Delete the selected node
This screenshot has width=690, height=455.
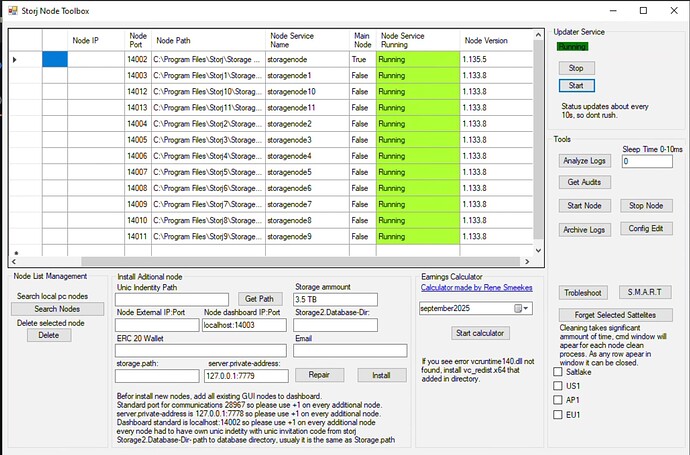tap(49, 335)
